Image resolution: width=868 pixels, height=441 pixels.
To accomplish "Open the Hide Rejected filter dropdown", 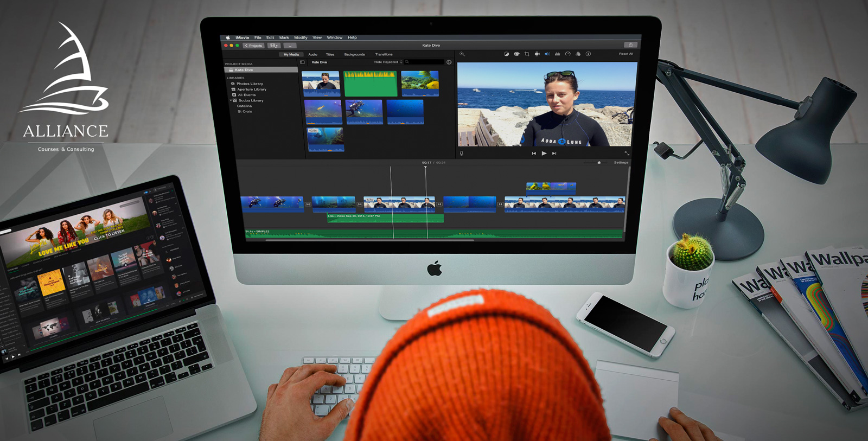I will [x=388, y=62].
